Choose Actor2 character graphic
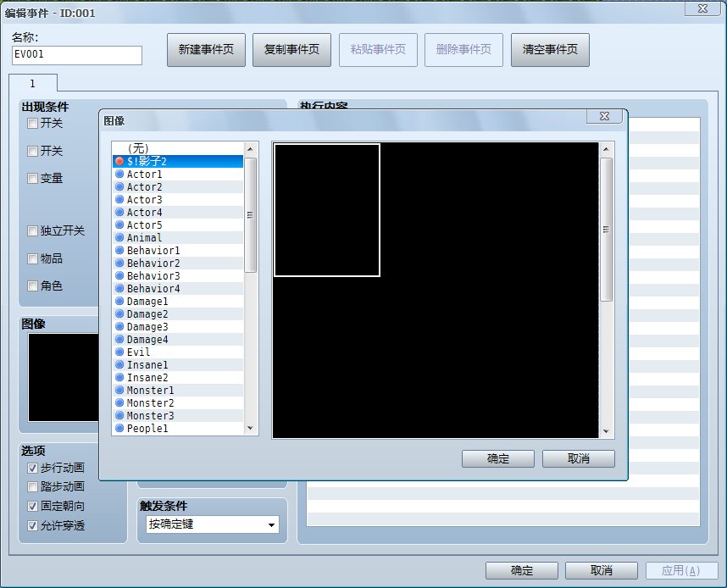 178,187
